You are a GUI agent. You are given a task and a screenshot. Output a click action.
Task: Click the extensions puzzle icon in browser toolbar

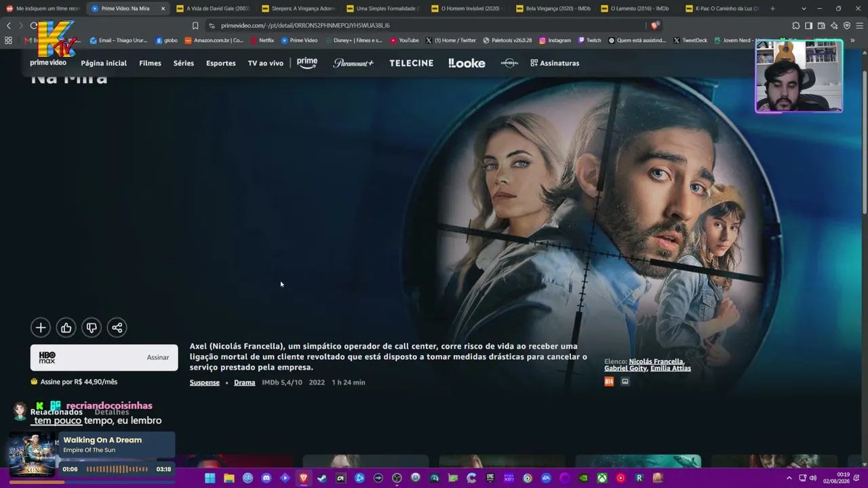[795, 26]
